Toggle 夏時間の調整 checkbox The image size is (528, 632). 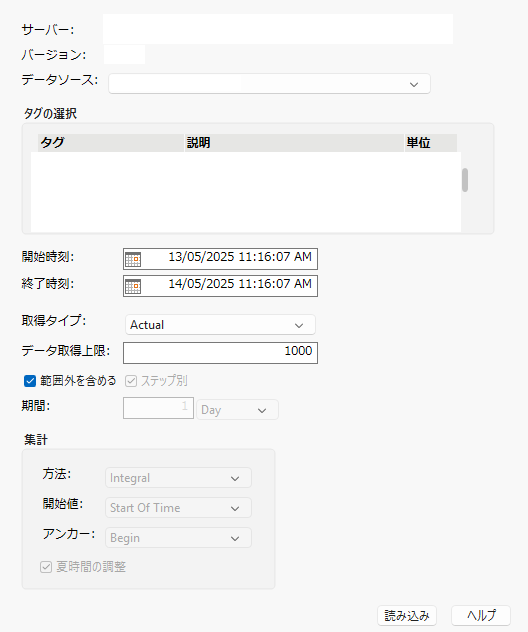click(x=46, y=567)
